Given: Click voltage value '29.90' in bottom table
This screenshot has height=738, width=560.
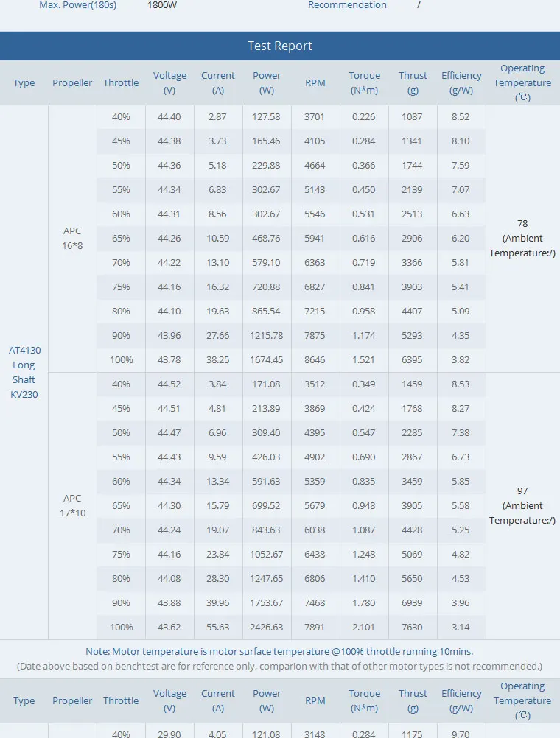Looking at the screenshot, I should tap(169, 734).
